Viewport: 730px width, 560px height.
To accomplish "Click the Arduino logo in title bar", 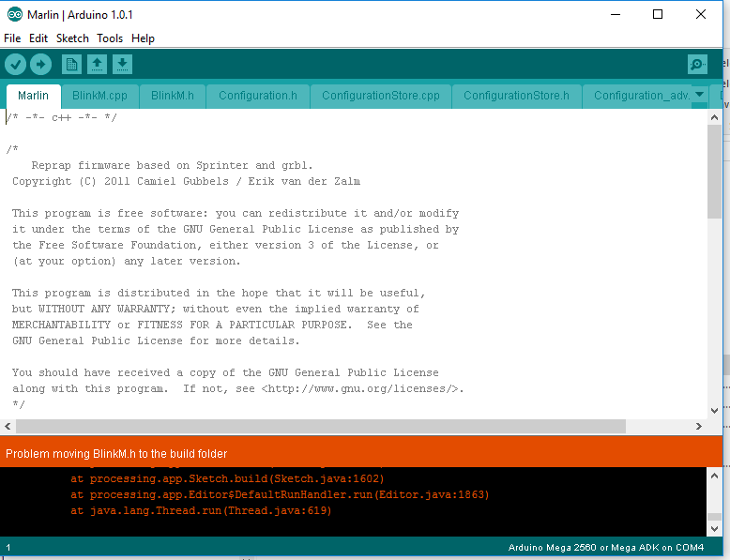I will pos(14,14).
